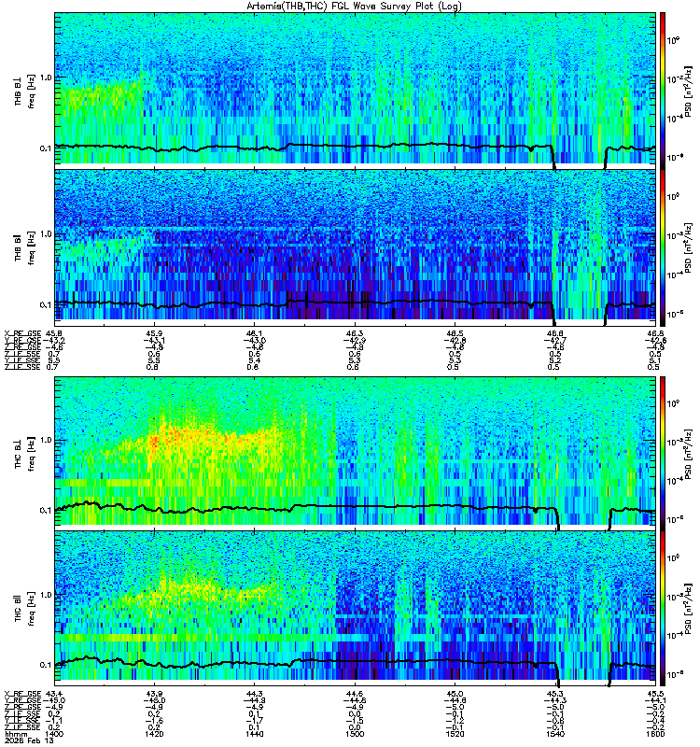This screenshot has width=700, height=747.
Task: Click the 1.0 frequency tick on THC B-perpendicular panel
Action: pos(46,440)
